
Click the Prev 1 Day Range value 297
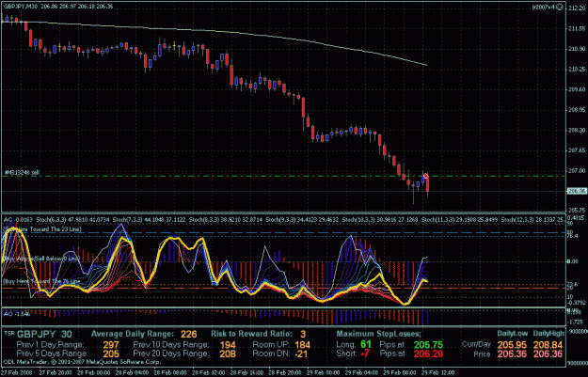tap(111, 345)
